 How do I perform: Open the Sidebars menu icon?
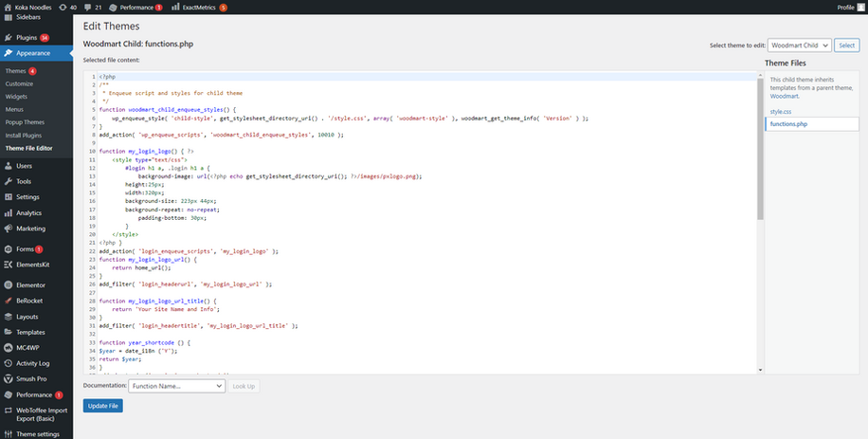coord(9,18)
